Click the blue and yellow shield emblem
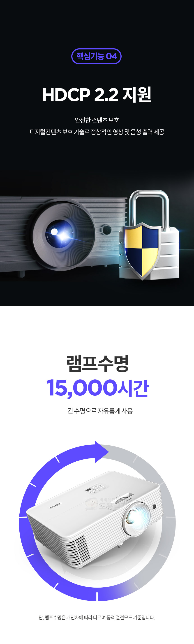 [x=141, y=250]
